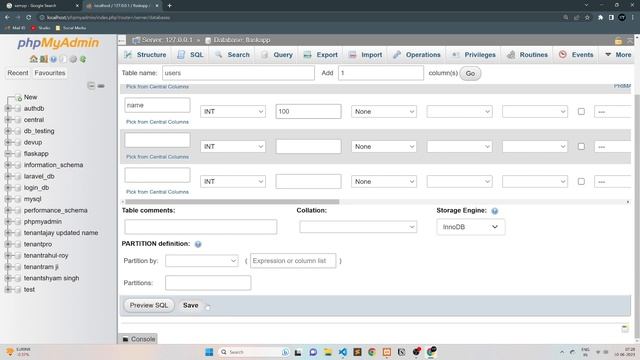
Task: Open Sublime Text from taskbar
Action: point(357,352)
